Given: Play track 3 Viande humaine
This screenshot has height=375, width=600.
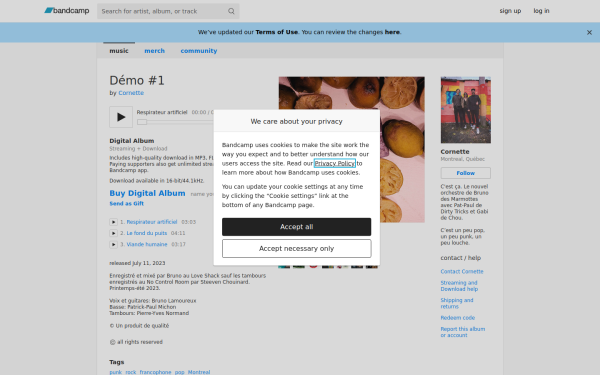Looking at the screenshot, I should pos(113,244).
